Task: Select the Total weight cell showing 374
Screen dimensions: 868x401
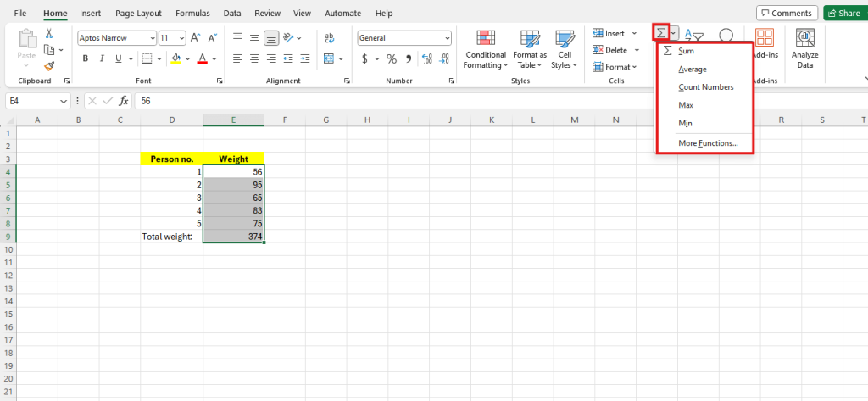Action: [x=233, y=237]
